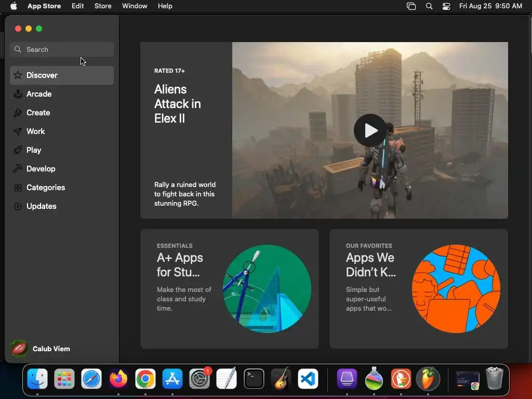This screenshot has width=532, height=399.
Task: Click the date and time in menu bar
Action: tap(490, 6)
